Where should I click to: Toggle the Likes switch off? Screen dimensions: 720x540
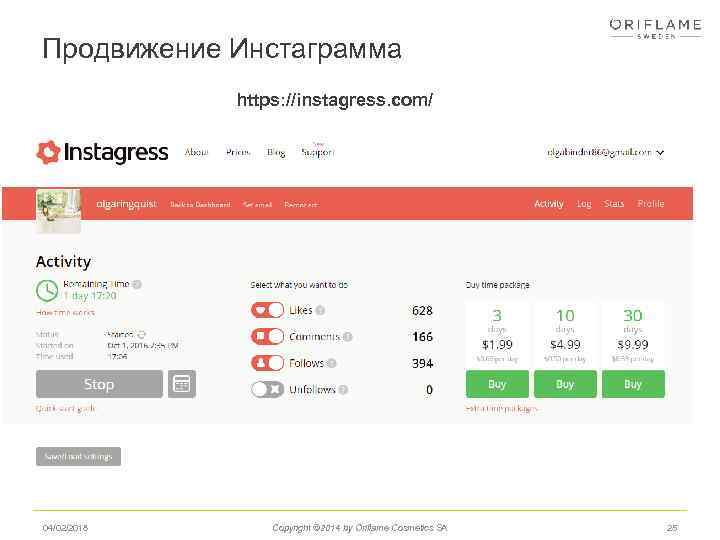coord(268,310)
